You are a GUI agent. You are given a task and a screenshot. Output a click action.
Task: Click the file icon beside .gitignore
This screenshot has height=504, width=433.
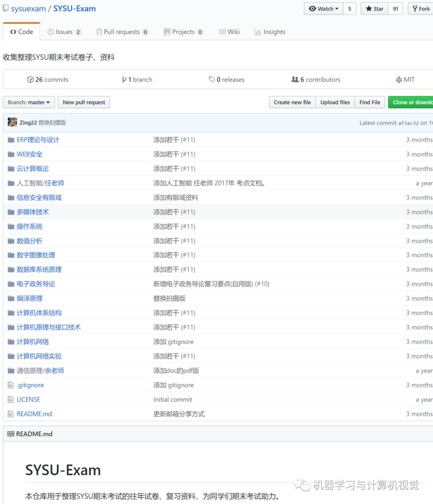[x=11, y=385]
